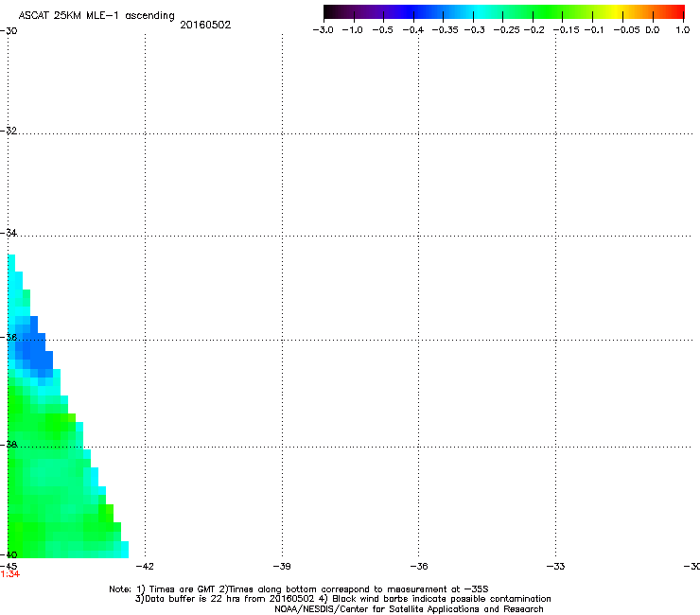The width and height of the screenshot is (700, 615).
Task: Click the -0.05 colorbar label
Action: [x=627, y=30]
